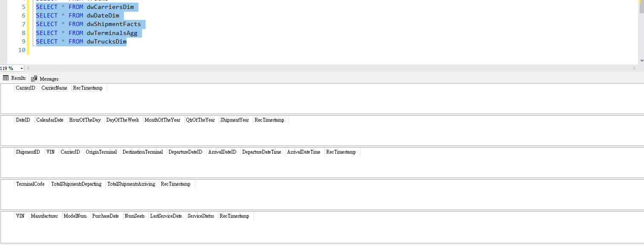Select the NumSeats column header
The width and height of the screenshot is (644, 245).
click(x=135, y=216)
